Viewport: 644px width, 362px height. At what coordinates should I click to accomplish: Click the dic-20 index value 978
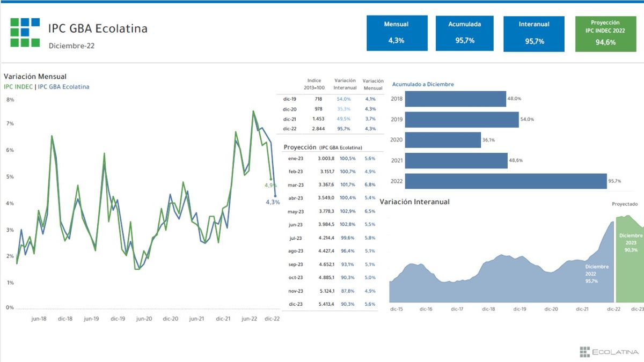(318, 109)
